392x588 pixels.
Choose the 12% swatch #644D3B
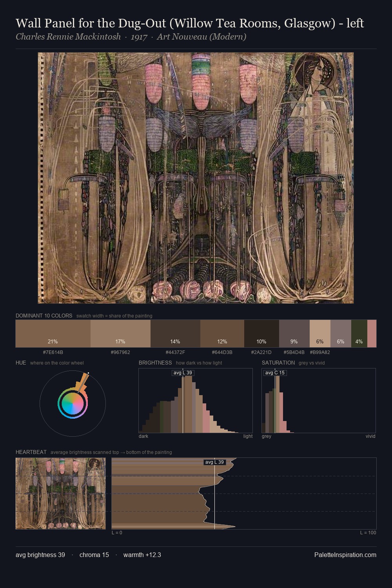coord(222,334)
